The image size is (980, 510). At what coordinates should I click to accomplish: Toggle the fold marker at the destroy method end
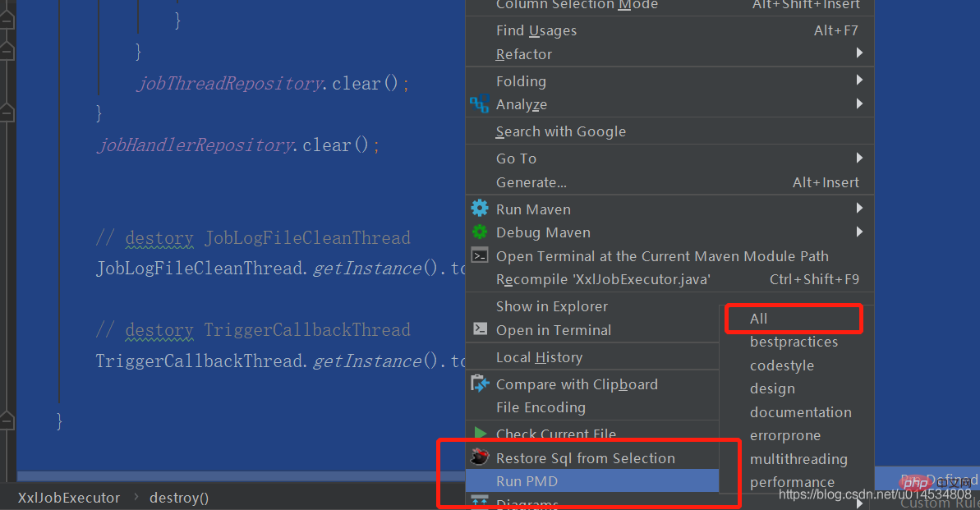tap(7, 420)
